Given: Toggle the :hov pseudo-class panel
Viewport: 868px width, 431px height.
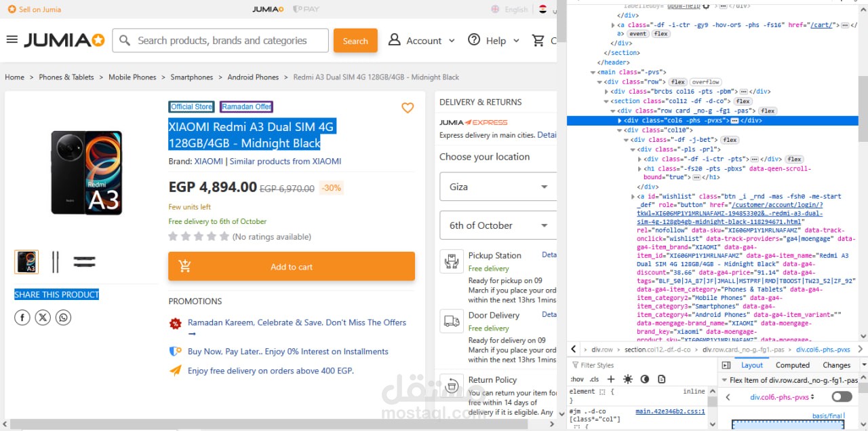Looking at the screenshot, I should tap(577, 379).
